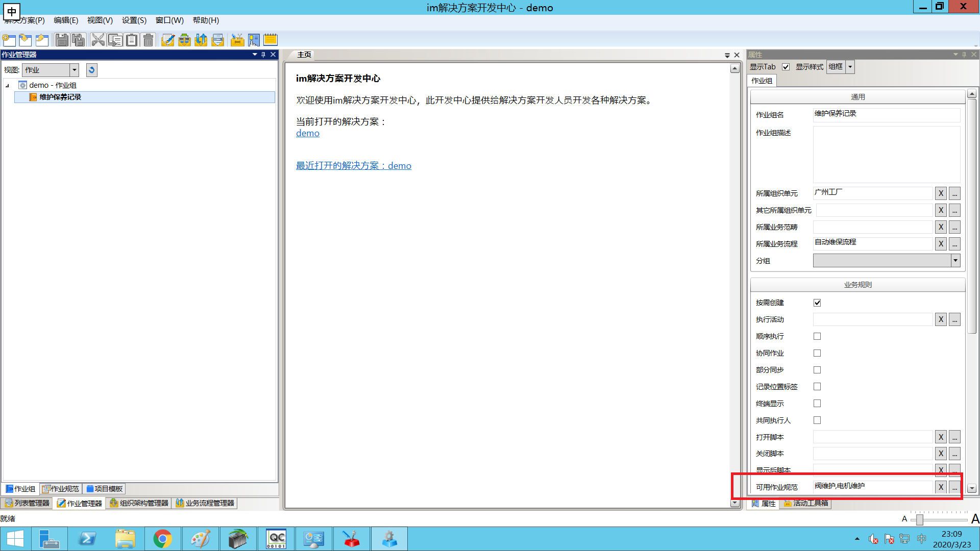Open the demo solution link
The width and height of the screenshot is (980, 551).
pos(308,133)
